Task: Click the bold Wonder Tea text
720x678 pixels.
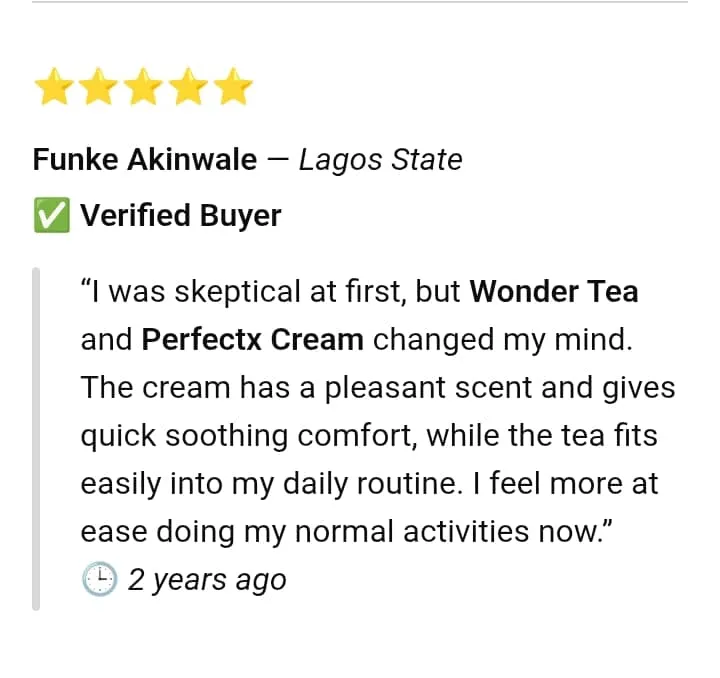Action: (554, 291)
